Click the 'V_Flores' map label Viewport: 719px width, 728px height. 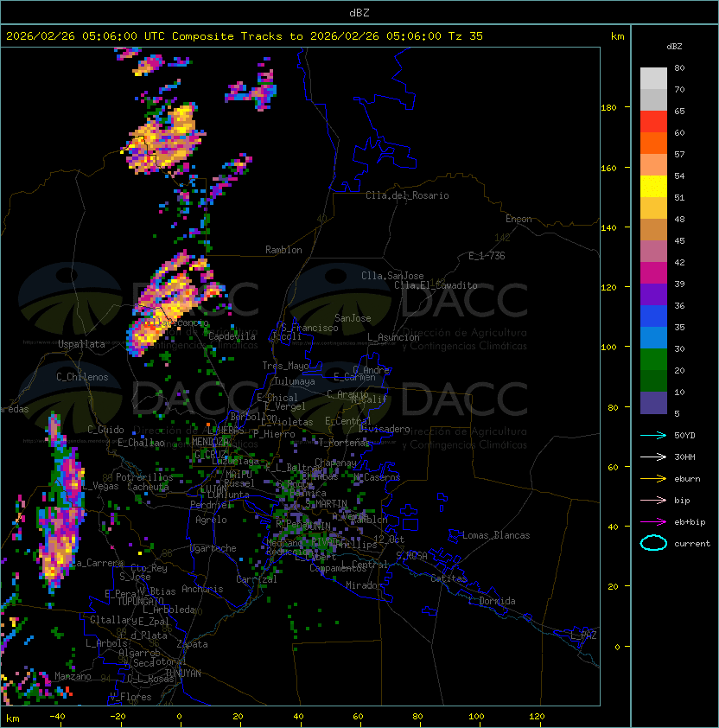130,697
